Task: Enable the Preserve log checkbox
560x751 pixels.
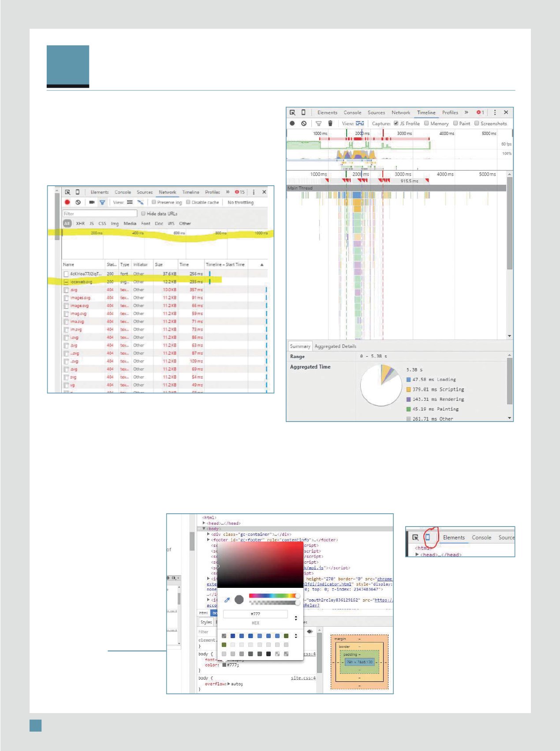Action: click(154, 202)
